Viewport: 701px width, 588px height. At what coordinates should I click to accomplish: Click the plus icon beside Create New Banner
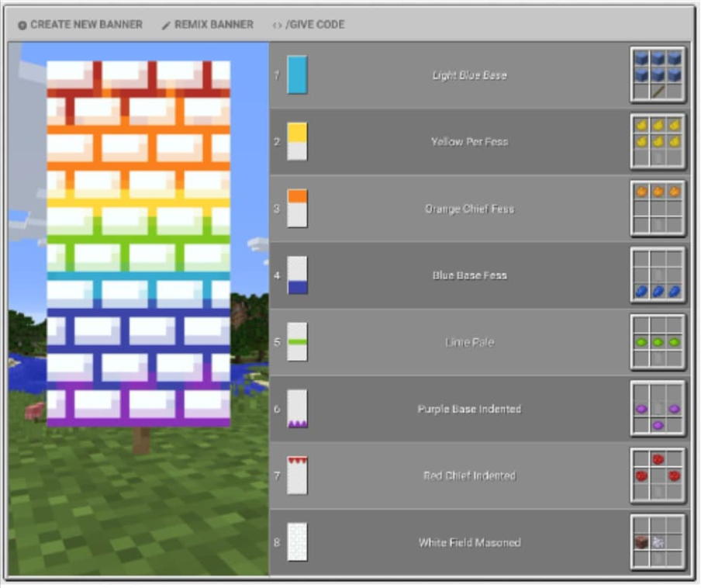click(x=22, y=25)
